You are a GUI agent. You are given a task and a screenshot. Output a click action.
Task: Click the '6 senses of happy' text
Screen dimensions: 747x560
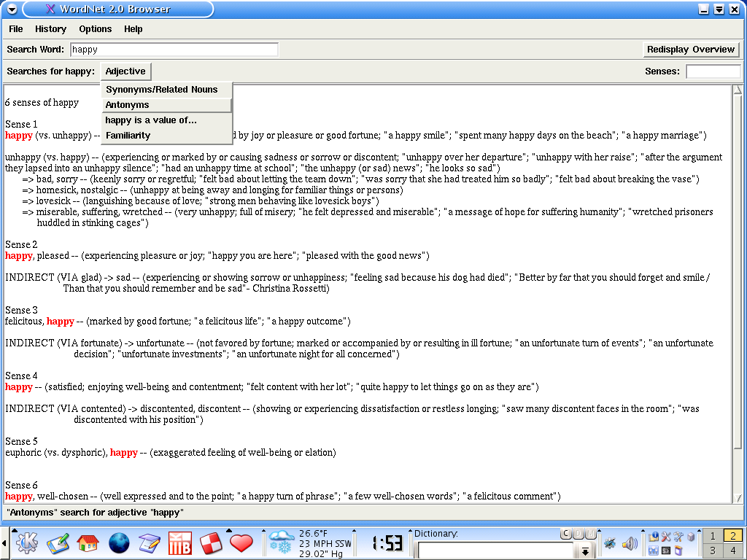coord(42,102)
